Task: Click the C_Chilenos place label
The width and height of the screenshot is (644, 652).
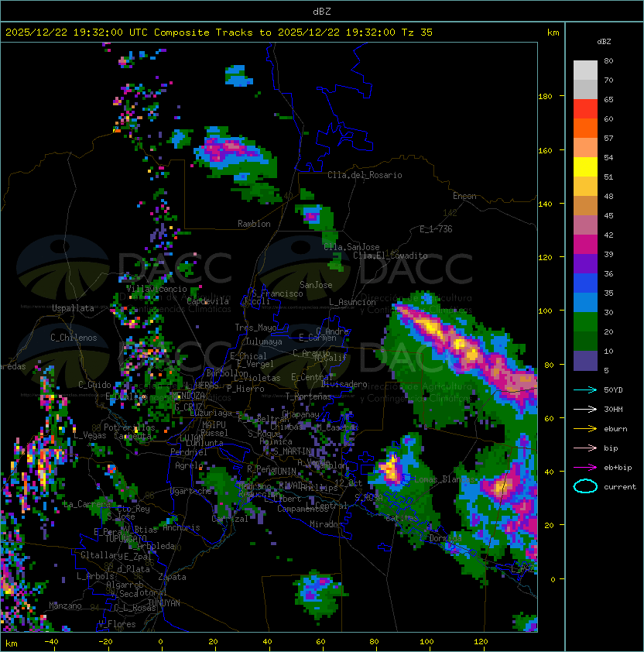Action: pyautogui.click(x=74, y=337)
